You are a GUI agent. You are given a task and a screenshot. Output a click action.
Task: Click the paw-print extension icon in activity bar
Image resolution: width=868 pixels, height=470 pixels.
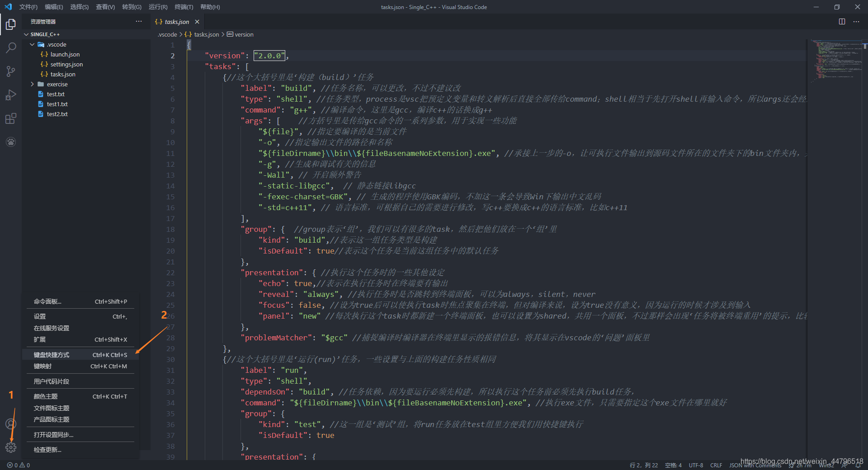tap(11, 142)
